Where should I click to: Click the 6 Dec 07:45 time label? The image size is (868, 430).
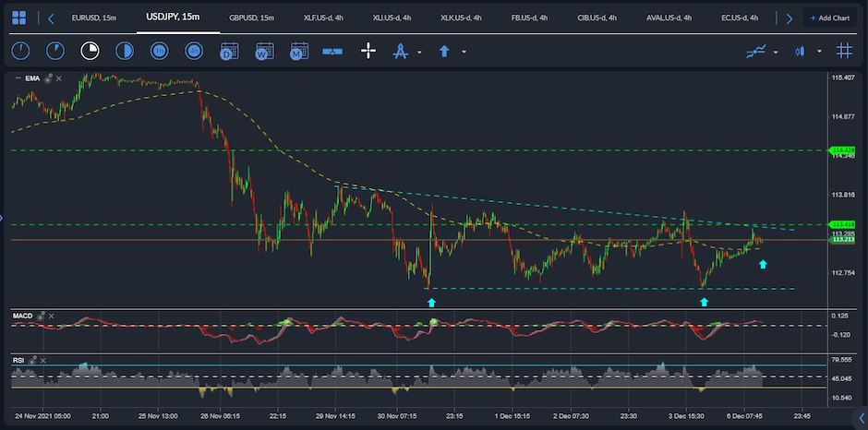(745, 415)
